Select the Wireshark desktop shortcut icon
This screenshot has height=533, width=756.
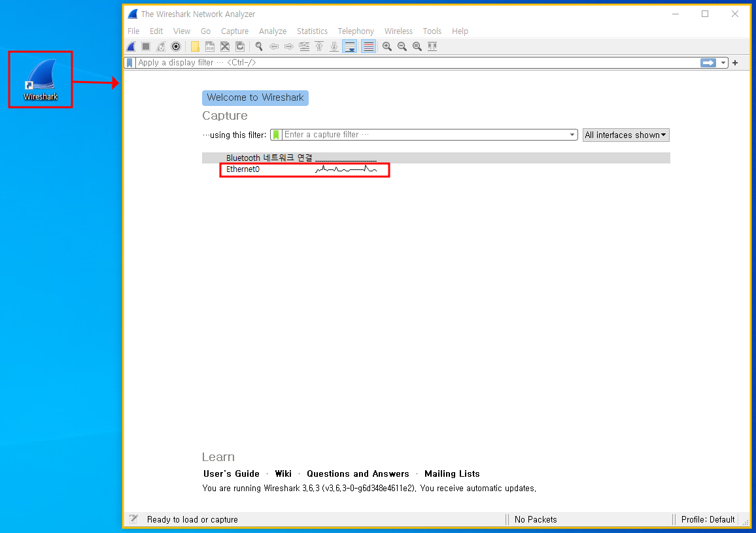coord(41,80)
